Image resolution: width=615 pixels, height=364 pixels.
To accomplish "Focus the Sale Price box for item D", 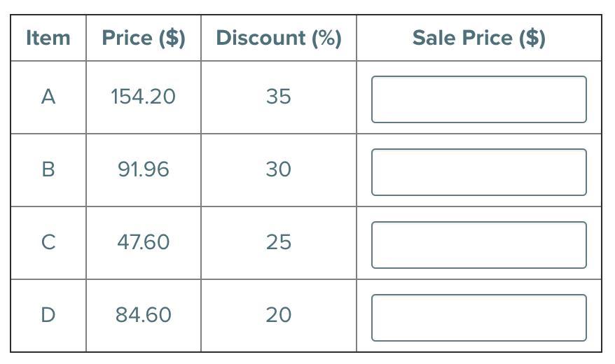I will (478, 318).
